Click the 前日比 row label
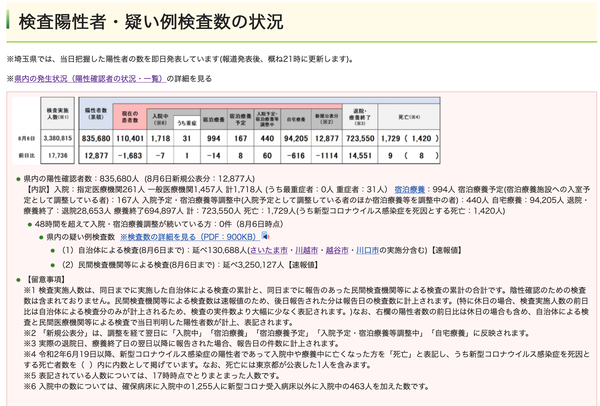Image resolution: width=600 pixels, height=406 pixels. tap(27, 156)
